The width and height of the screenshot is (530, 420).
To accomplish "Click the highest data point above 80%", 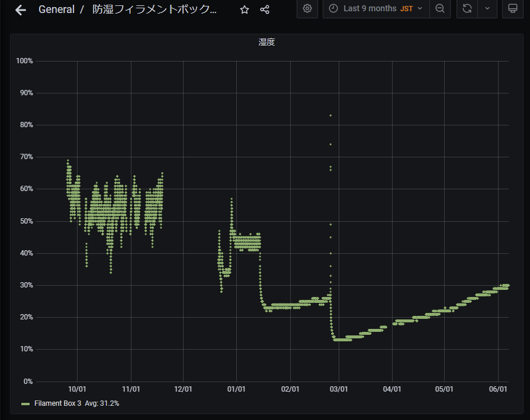I will point(330,115).
